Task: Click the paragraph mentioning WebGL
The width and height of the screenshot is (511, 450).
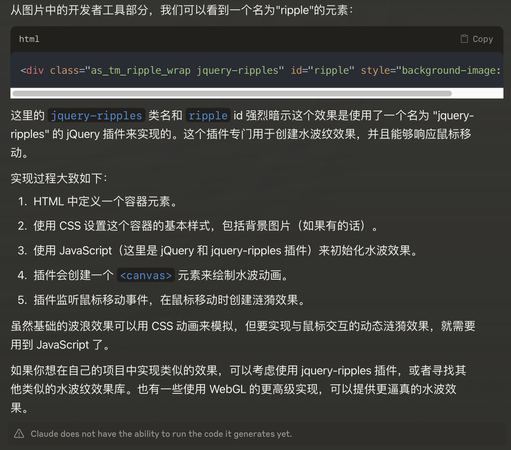Action: (x=238, y=389)
